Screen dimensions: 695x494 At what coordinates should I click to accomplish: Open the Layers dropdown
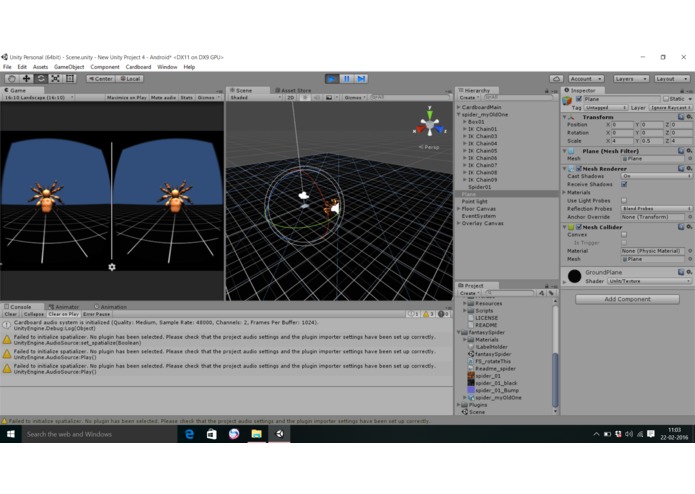pos(631,79)
